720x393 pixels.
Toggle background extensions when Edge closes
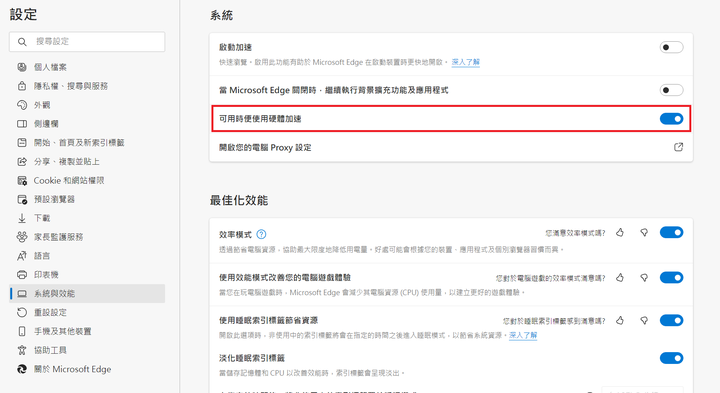coord(671,90)
